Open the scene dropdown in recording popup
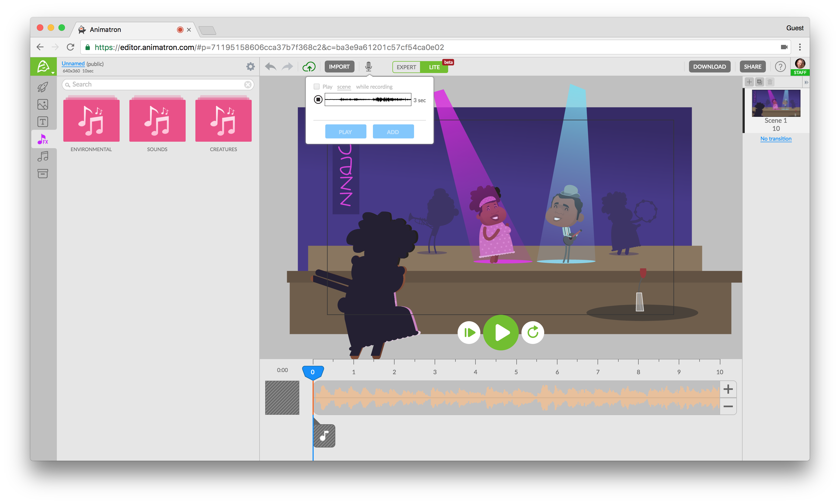This screenshot has height=504, width=840. point(343,87)
